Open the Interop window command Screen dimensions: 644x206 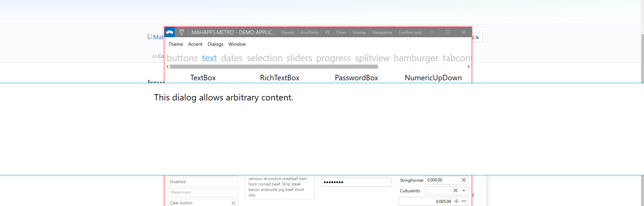(359, 32)
